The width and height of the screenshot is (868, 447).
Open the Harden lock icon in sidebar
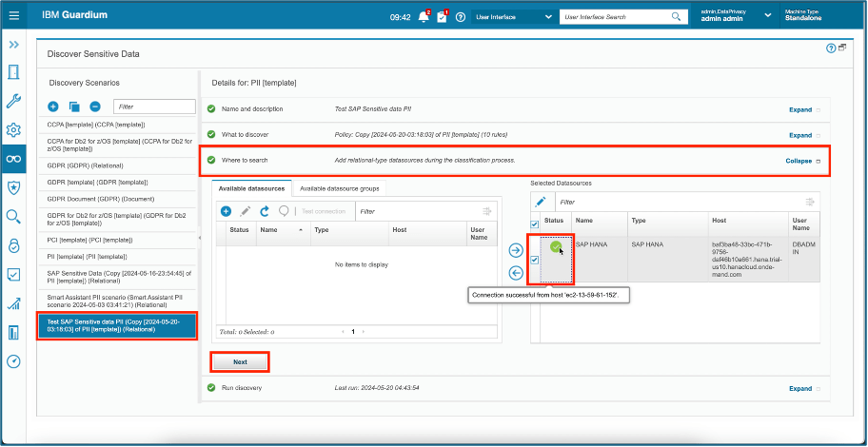(x=14, y=245)
